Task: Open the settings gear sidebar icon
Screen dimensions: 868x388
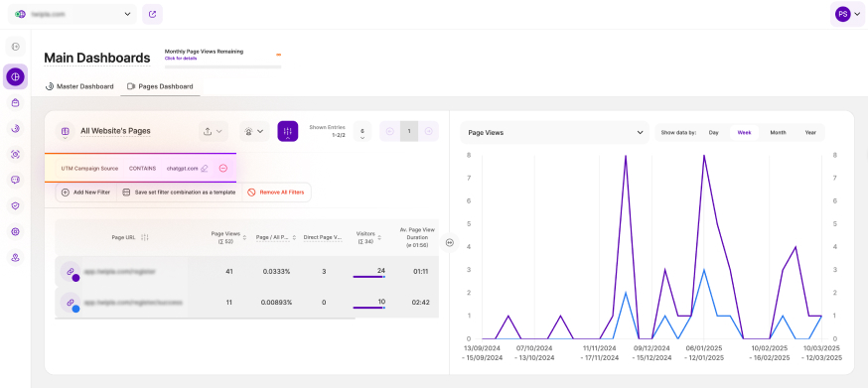Action: 16,231
